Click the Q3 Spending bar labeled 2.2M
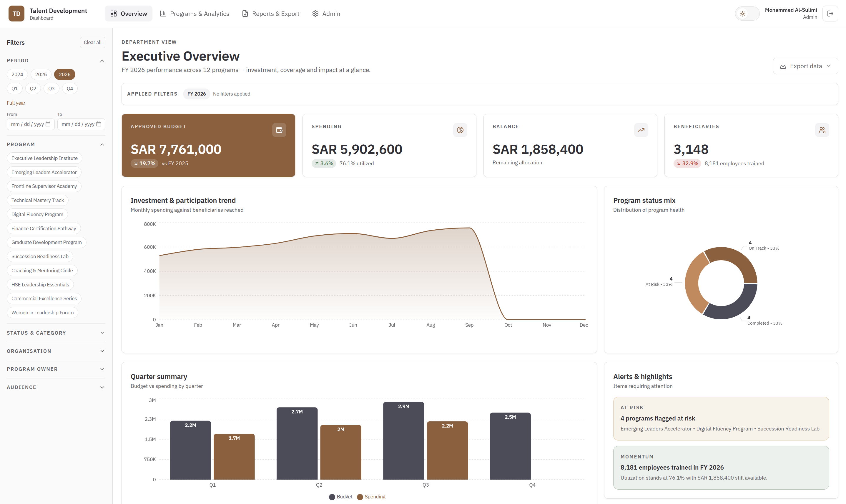The image size is (846, 504). (447, 451)
